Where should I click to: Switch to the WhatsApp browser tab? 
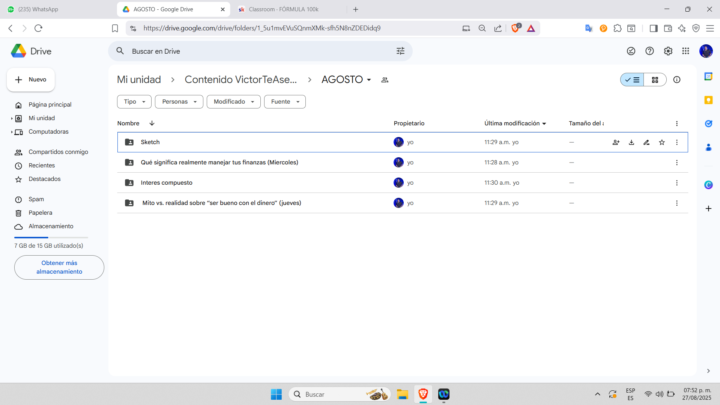tap(57, 9)
